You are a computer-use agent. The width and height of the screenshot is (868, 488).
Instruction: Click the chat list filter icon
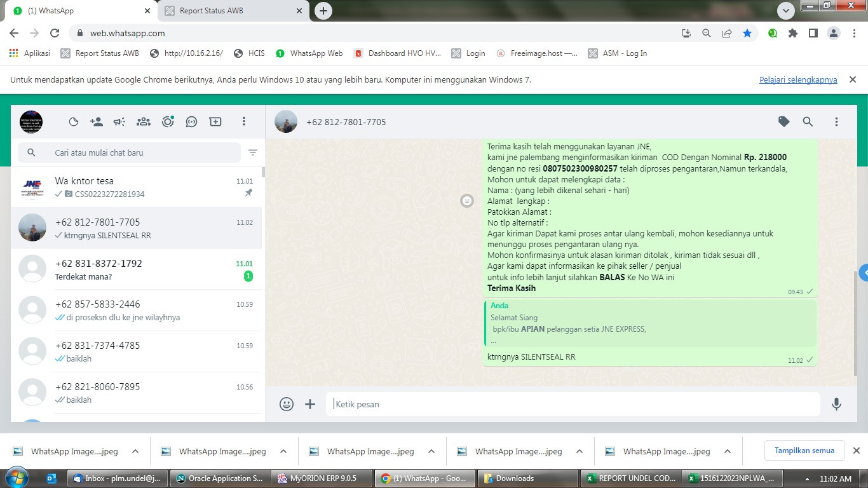click(x=253, y=152)
